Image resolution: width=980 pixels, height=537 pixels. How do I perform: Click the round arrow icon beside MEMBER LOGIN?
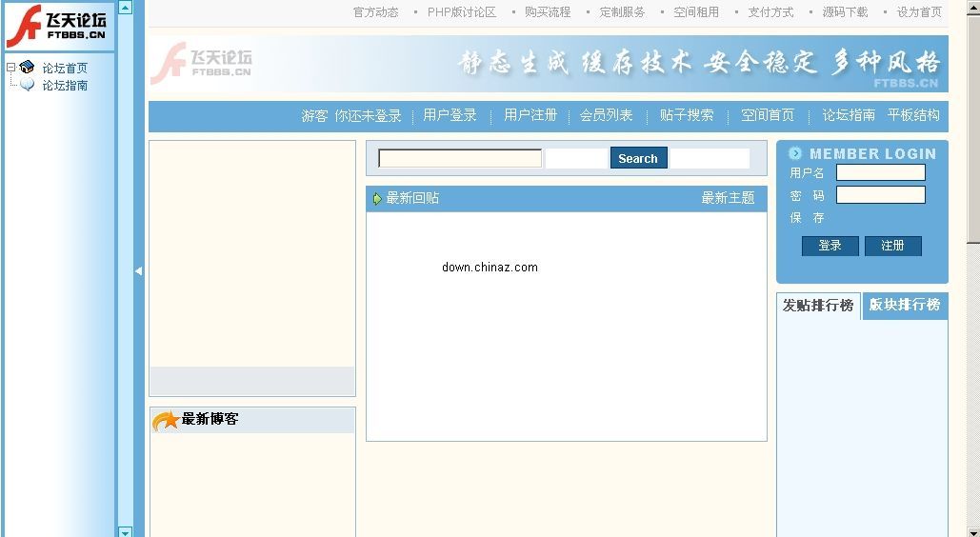pyautogui.click(x=795, y=153)
